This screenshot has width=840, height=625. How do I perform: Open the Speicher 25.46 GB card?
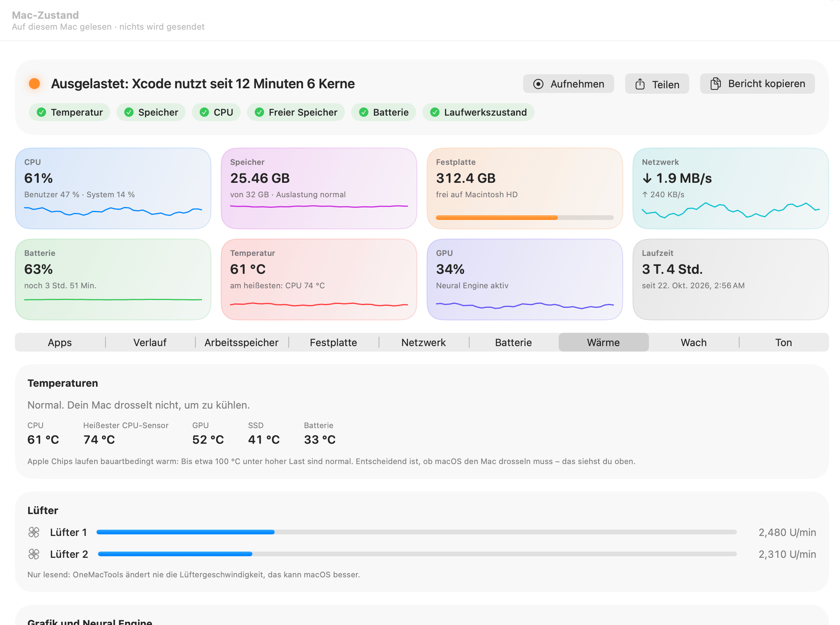point(319,188)
